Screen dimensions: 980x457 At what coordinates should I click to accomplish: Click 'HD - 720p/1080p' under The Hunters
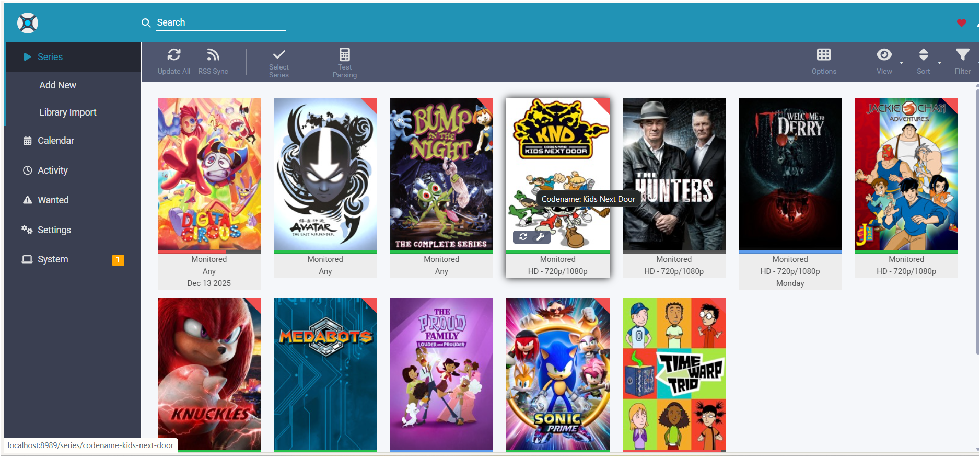tap(674, 271)
